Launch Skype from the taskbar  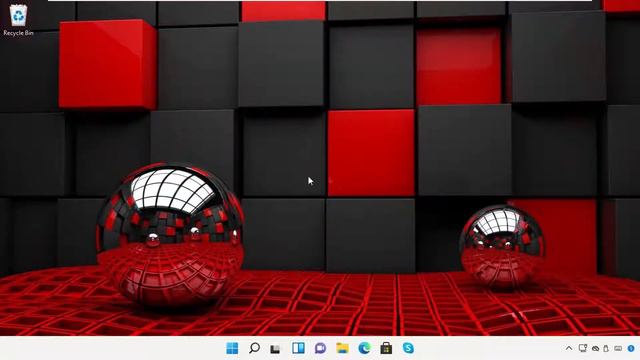408,348
